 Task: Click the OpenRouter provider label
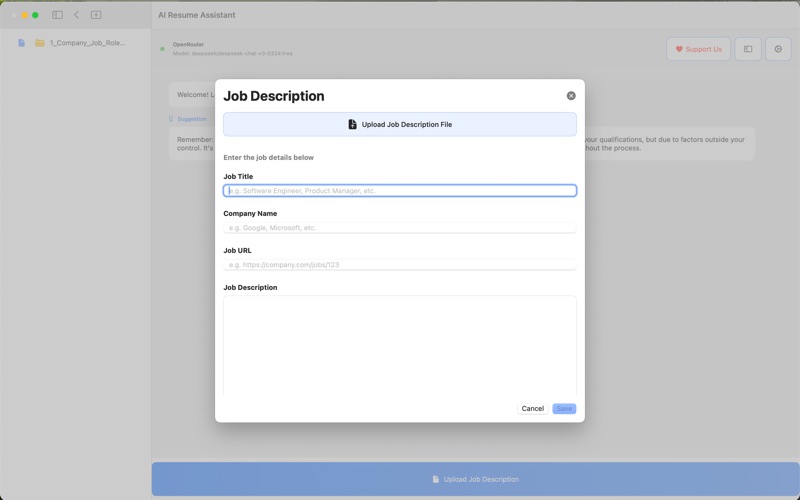(x=188, y=44)
